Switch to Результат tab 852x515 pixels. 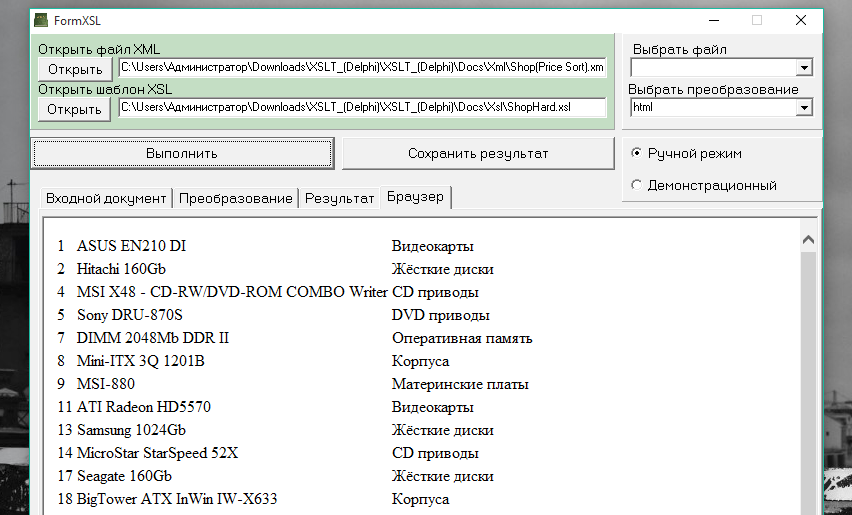click(340, 198)
